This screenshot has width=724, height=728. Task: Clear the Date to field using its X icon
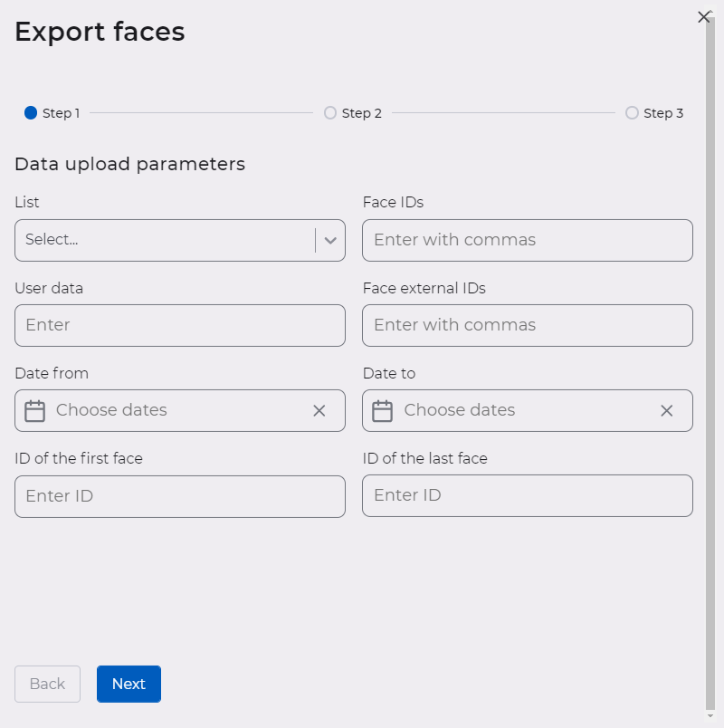click(666, 410)
